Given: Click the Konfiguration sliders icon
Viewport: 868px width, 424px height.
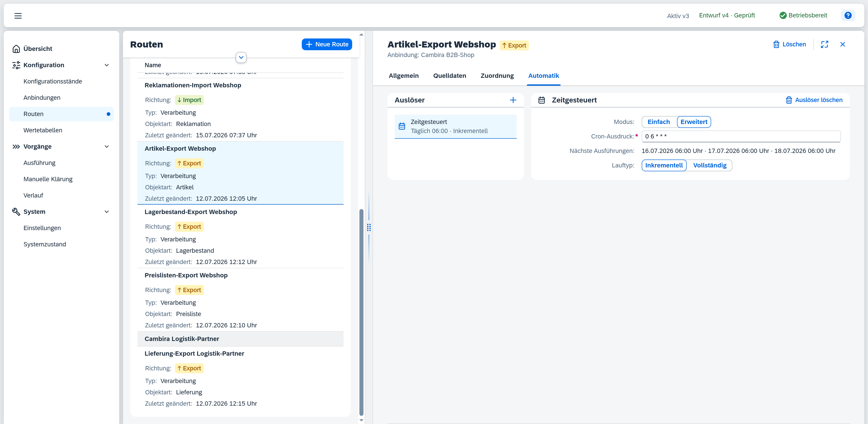Looking at the screenshot, I should coord(16,65).
